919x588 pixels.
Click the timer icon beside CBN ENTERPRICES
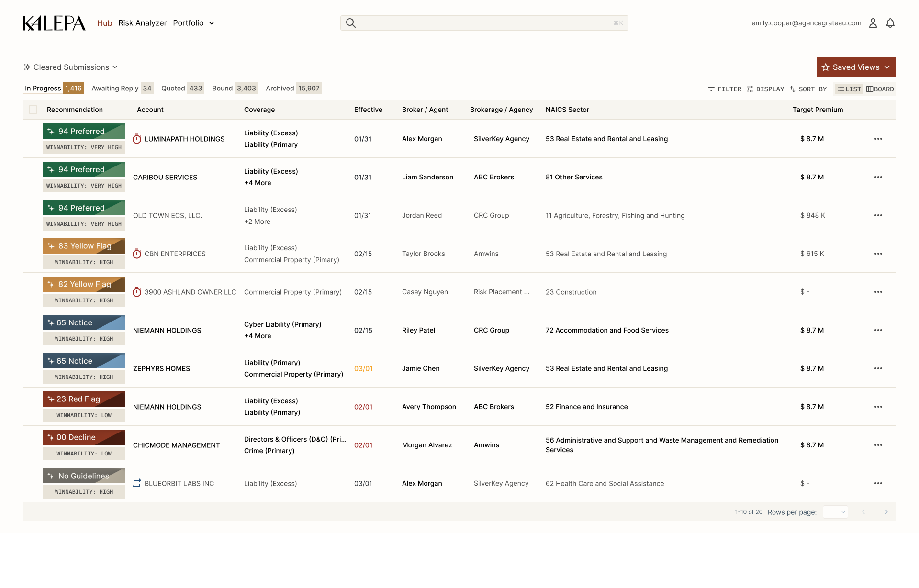pyautogui.click(x=137, y=254)
